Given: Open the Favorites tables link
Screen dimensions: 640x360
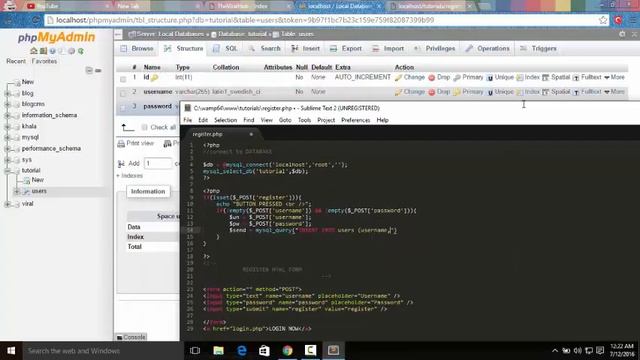Looking at the screenshot, I should click(x=44, y=61).
